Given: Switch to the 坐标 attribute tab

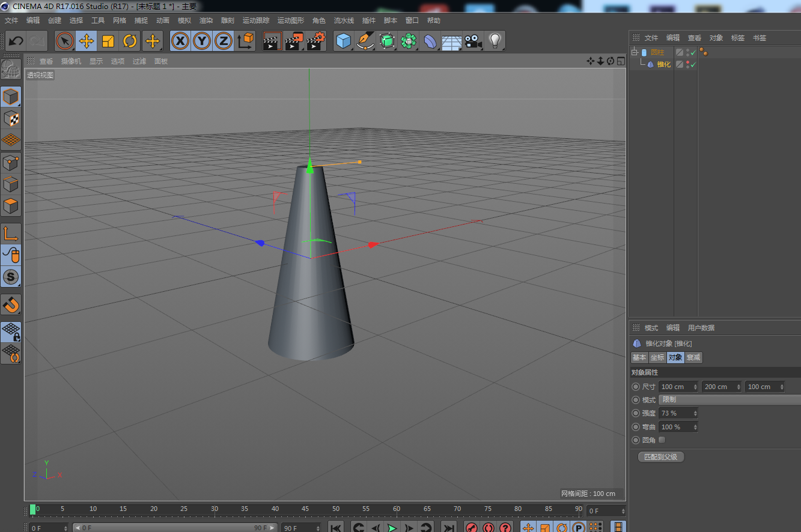Looking at the screenshot, I should [x=657, y=357].
